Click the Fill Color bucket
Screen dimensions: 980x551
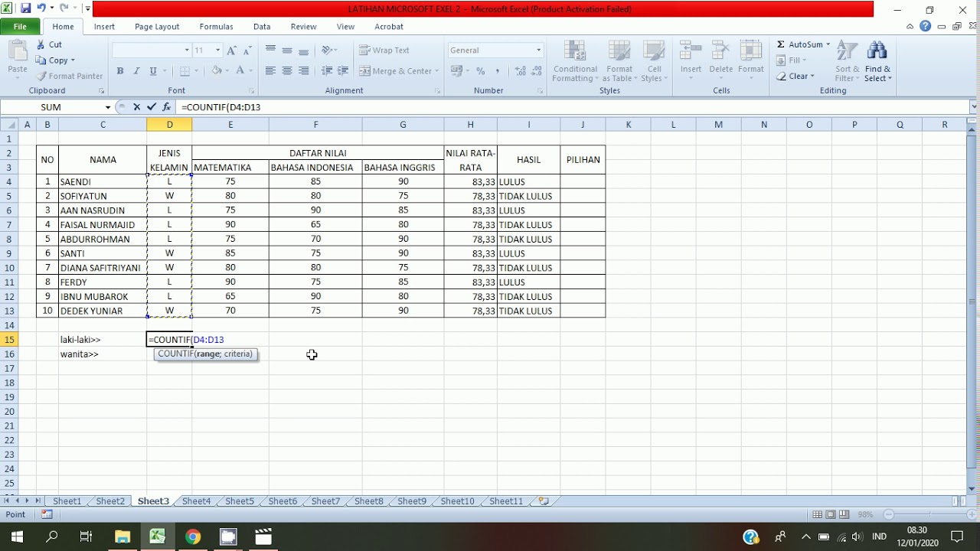point(217,70)
